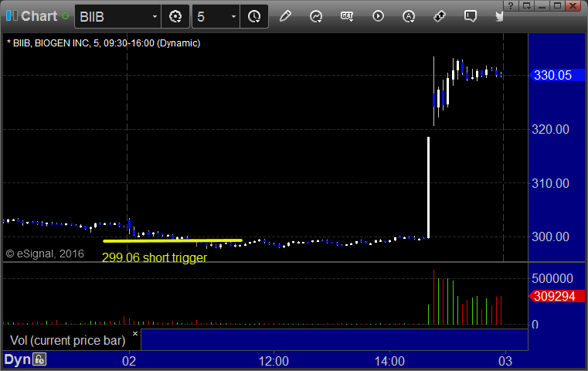Click the 02 date axis label
This screenshot has height=371, width=588.
click(129, 361)
